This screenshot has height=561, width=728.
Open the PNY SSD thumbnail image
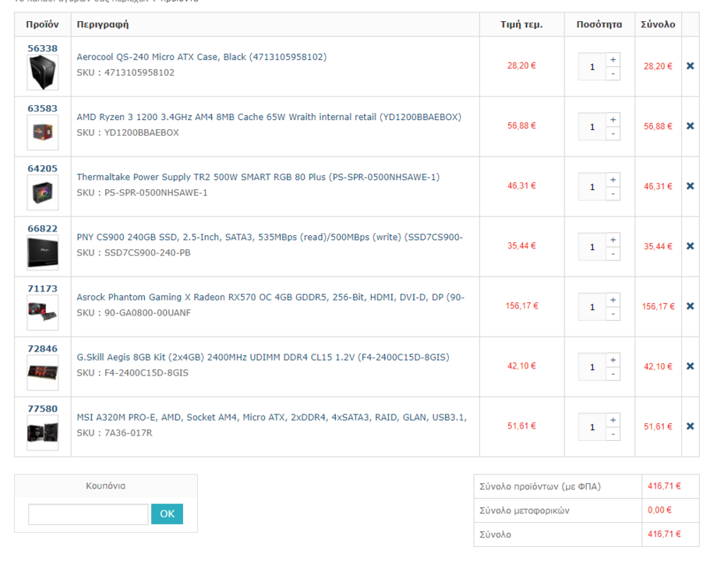[43, 252]
